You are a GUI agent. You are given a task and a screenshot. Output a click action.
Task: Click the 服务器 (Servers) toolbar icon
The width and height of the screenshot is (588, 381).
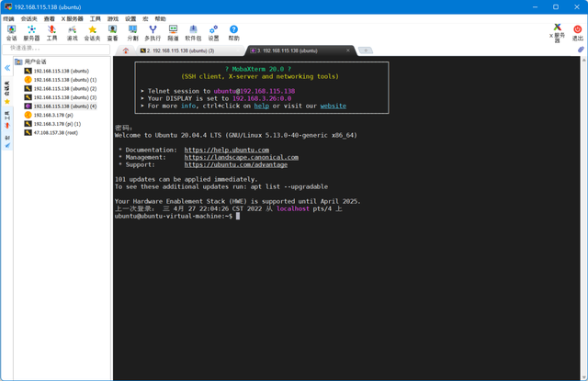point(31,33)
